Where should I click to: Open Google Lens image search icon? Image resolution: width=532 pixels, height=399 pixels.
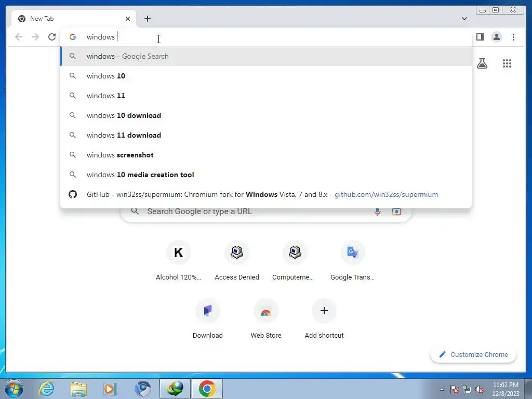pos(396,211)
